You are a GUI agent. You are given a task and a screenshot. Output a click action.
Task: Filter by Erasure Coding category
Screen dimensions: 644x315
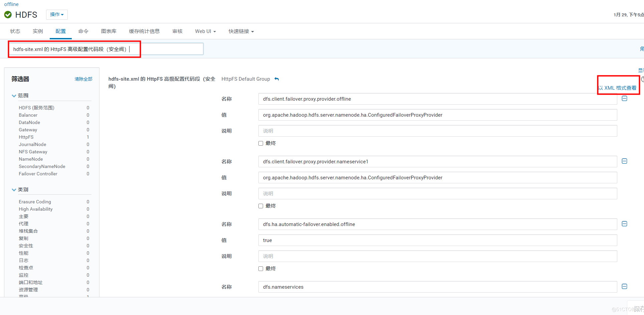(x=35, y=202)
